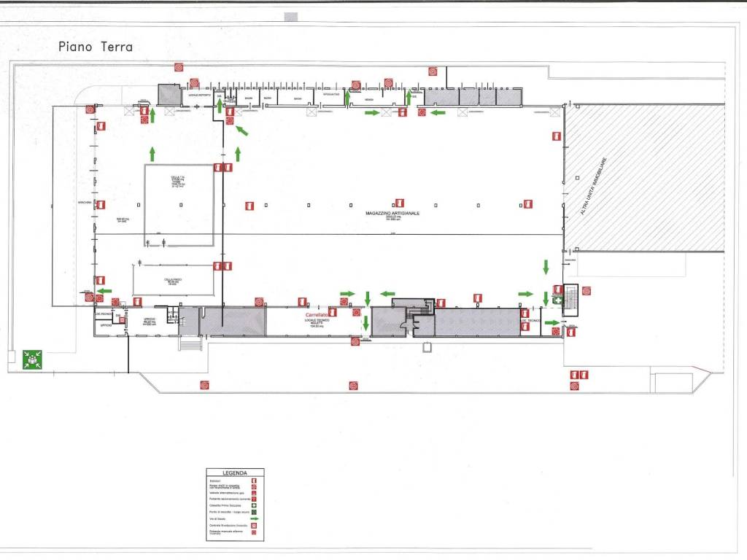Click the green assembly point sign on the plan

click(x=32, y=359)
